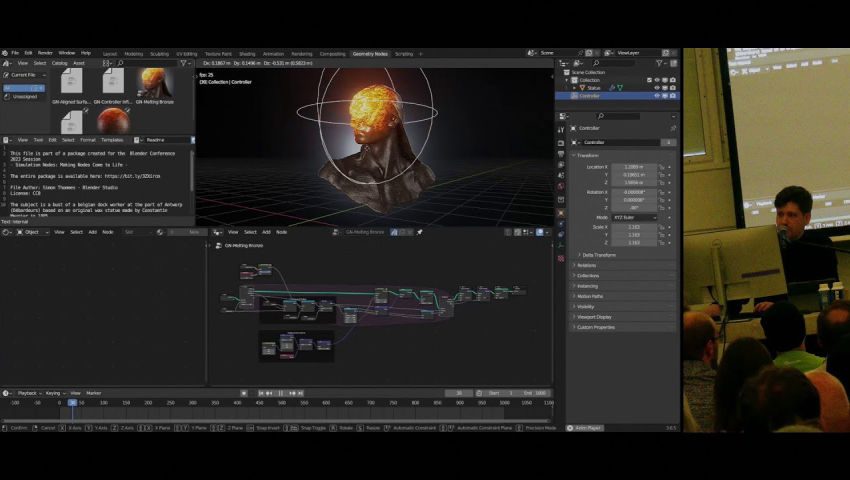Toggle Controller viewport visibility eye

tap(657, 96)
